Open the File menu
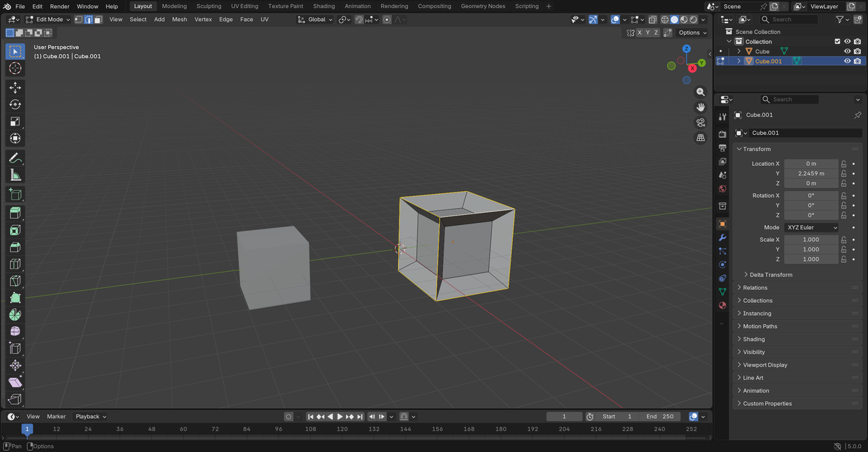This screenshot has width=868, height=452. point(20,6)
